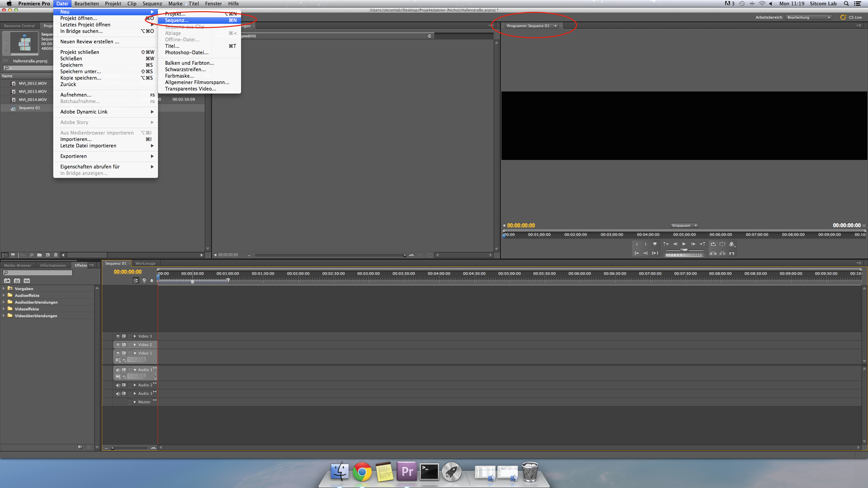The height and width of the screenshot is (488, 868).
Task: Open Premiere Pro from the Dock
Action: (407, 472)
